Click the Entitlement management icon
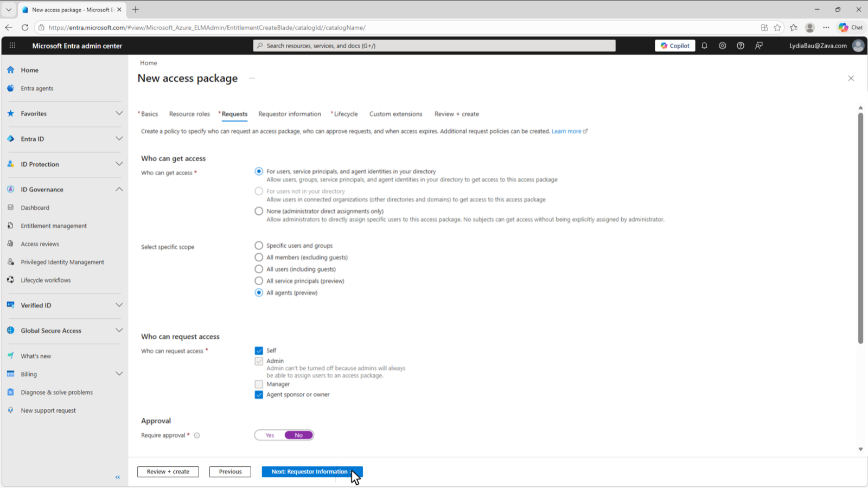This screenshot has width=868, height=488. (10, 226)
